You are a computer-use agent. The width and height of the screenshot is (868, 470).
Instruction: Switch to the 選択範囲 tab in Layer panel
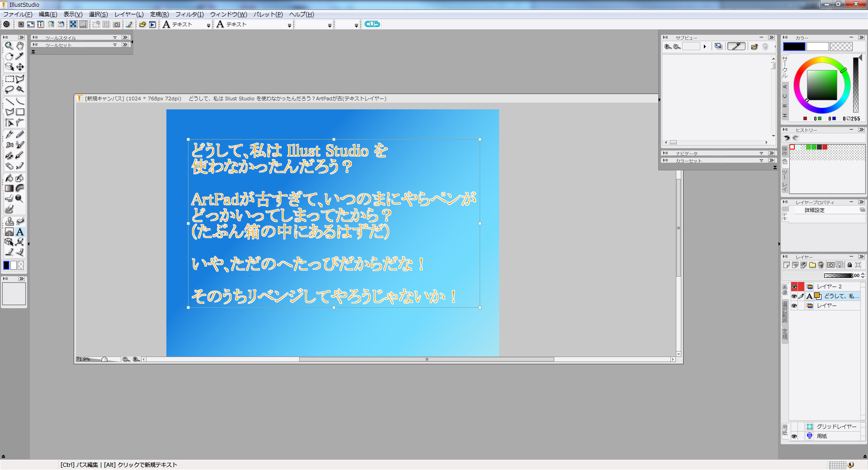[785, 312]
